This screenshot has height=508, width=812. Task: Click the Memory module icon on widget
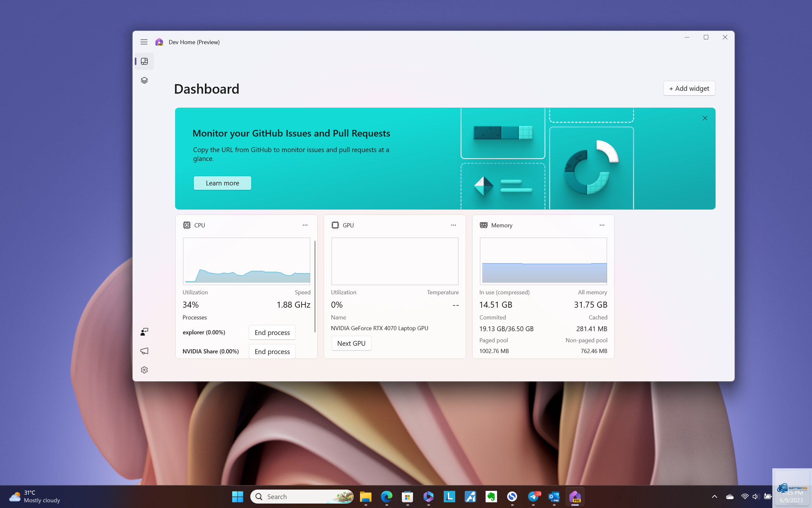483,225
